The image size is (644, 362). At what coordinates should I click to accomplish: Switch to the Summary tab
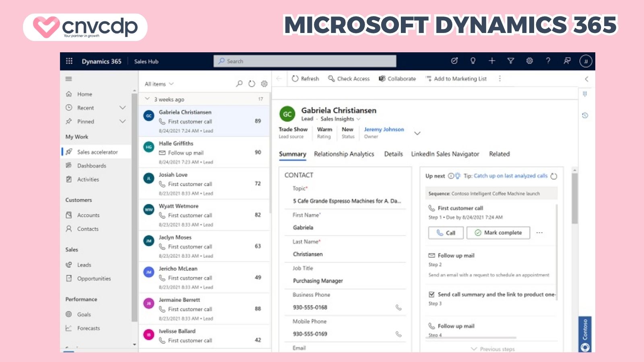[293, 154]
